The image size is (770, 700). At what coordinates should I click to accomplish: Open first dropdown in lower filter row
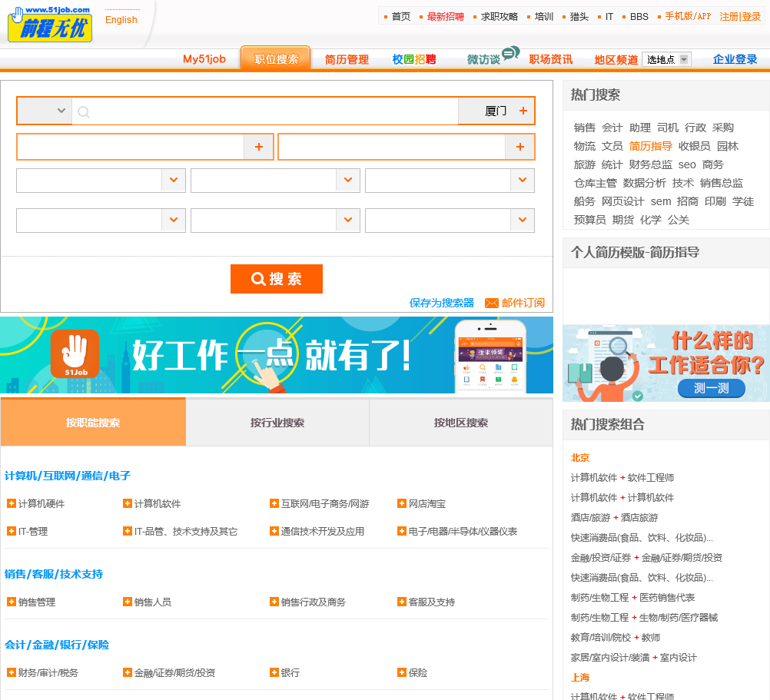click(x=101, y=221)
